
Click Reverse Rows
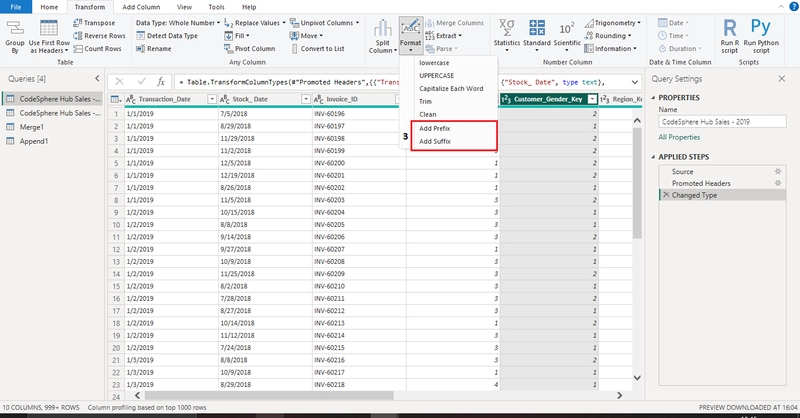[x=99, y=36]
